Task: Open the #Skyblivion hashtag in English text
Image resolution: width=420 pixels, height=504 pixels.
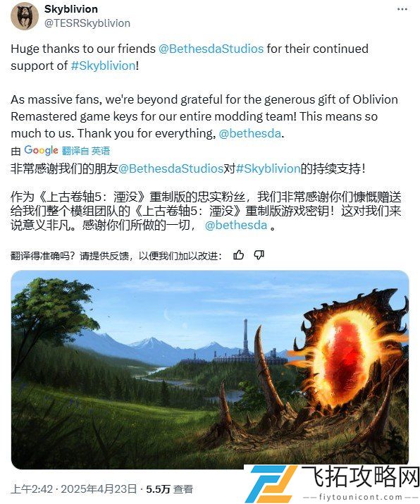Action: tap(103, 66)
